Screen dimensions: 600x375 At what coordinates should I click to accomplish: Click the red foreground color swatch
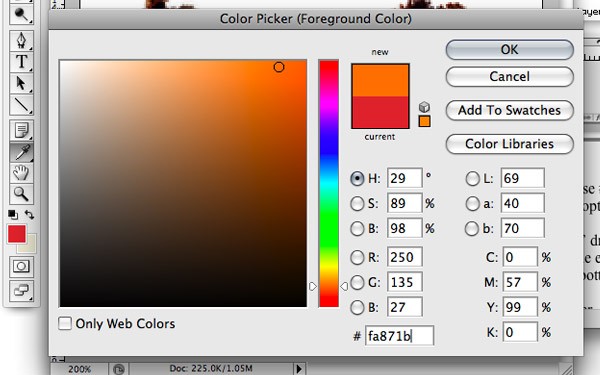pos(16,234)
